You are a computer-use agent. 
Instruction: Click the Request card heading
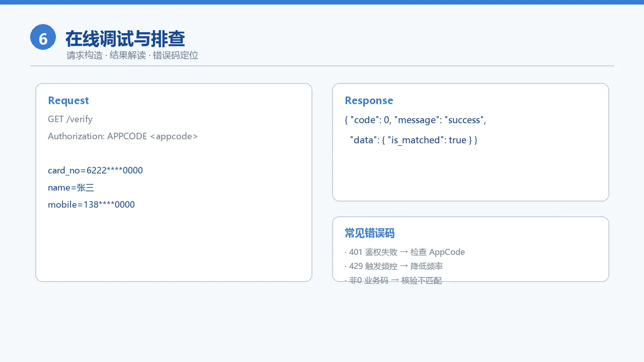tap(68, 101)
